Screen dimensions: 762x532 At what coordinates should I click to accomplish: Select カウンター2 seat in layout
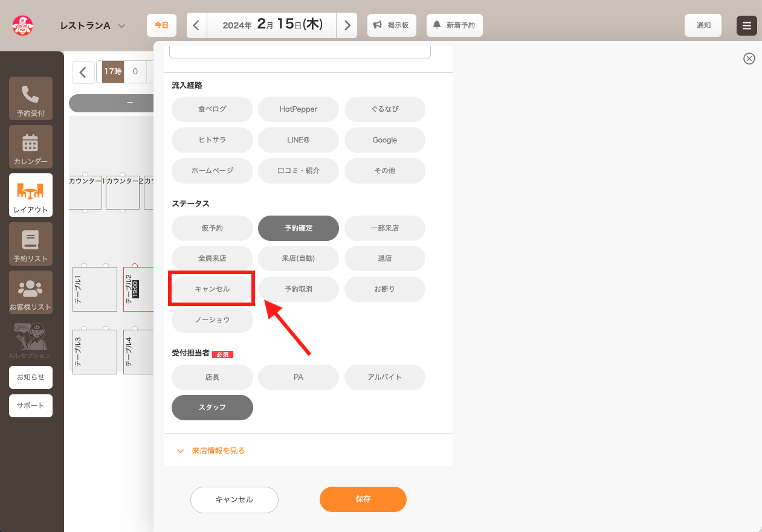coord(123,193)
